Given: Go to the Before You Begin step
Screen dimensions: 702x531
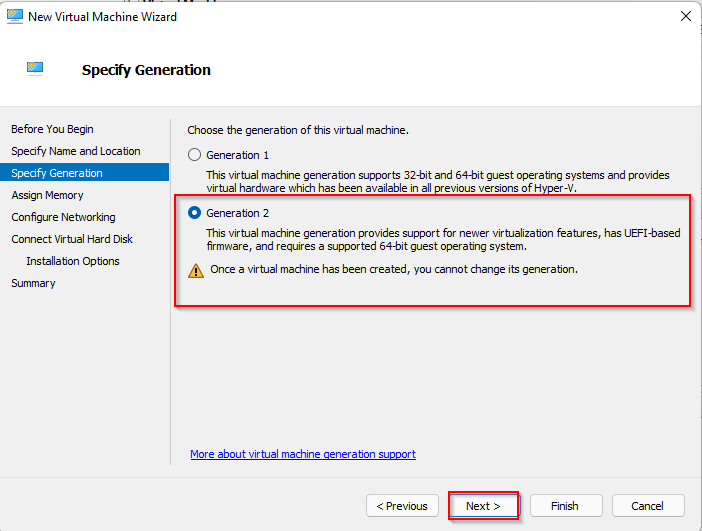Looking at the screenshot, I should [52, 129].
